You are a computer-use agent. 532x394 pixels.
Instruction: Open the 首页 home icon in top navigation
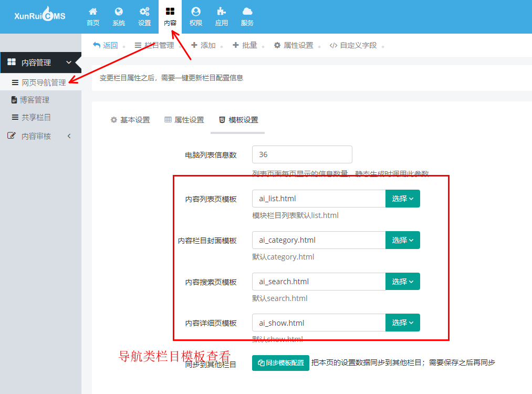[93, 16]
